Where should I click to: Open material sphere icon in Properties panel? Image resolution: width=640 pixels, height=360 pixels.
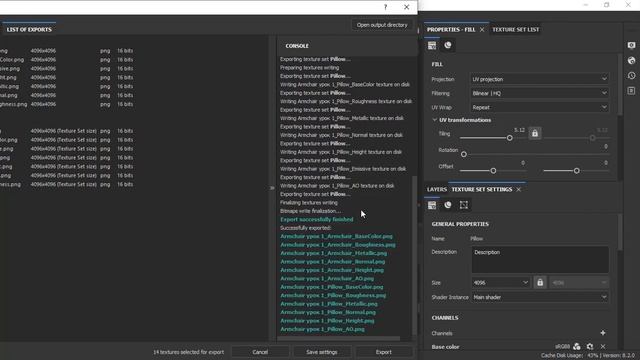tap(448, 45)
